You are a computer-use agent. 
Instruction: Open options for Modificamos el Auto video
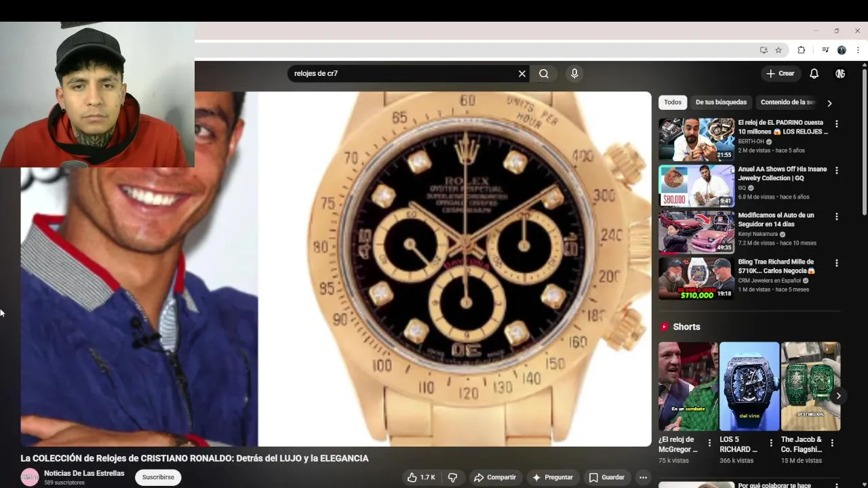coord(836,216)
